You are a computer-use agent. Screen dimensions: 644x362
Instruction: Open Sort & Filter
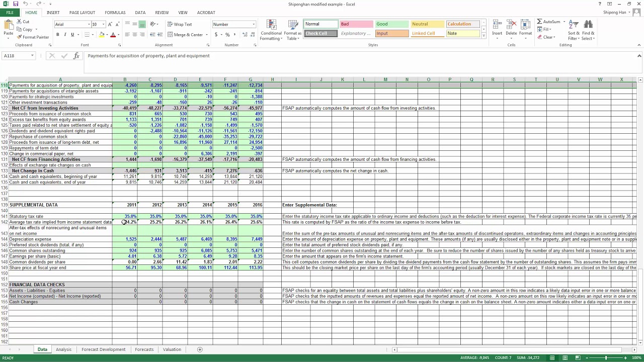click(573, 30)
